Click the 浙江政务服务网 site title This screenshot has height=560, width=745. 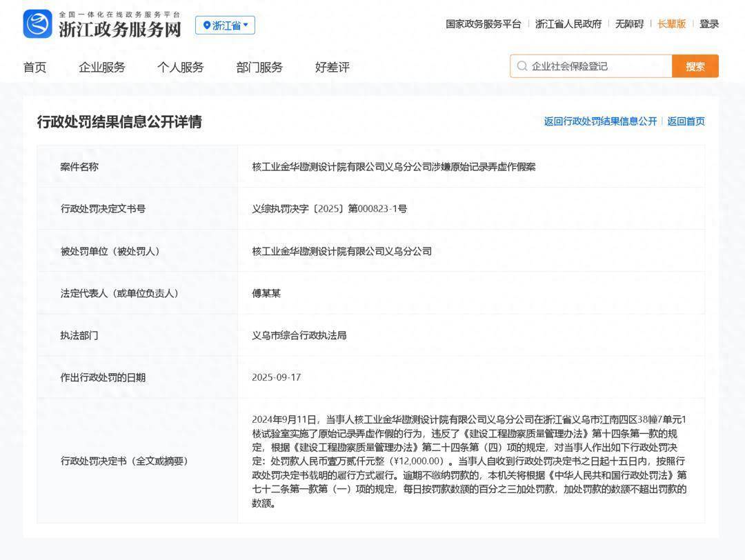120,30
